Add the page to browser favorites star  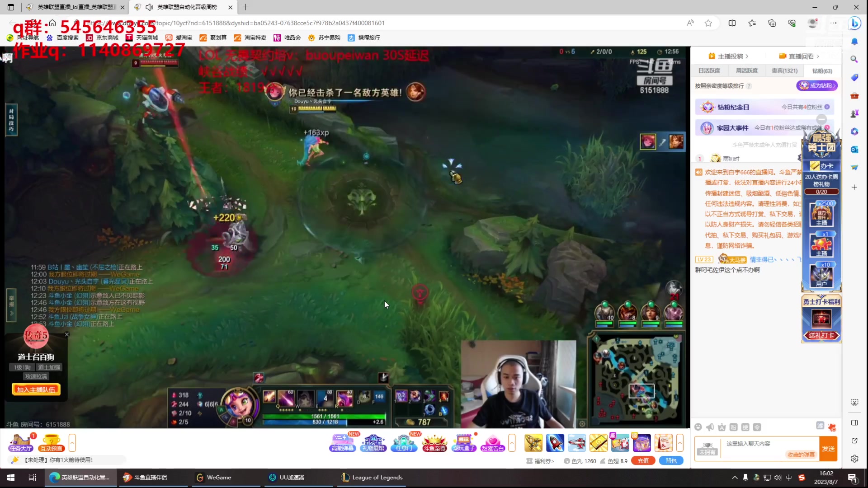pyautogui.click(x=708, y=23)
